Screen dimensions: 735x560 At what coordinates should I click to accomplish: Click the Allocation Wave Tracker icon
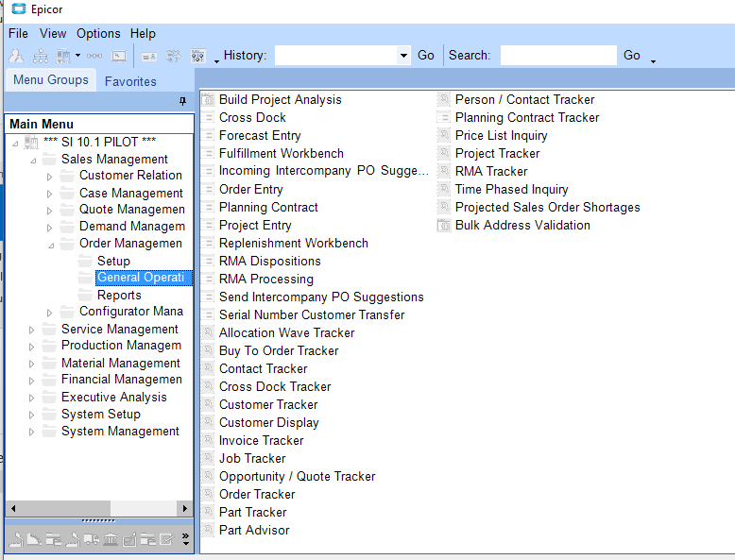click(208, 332)
